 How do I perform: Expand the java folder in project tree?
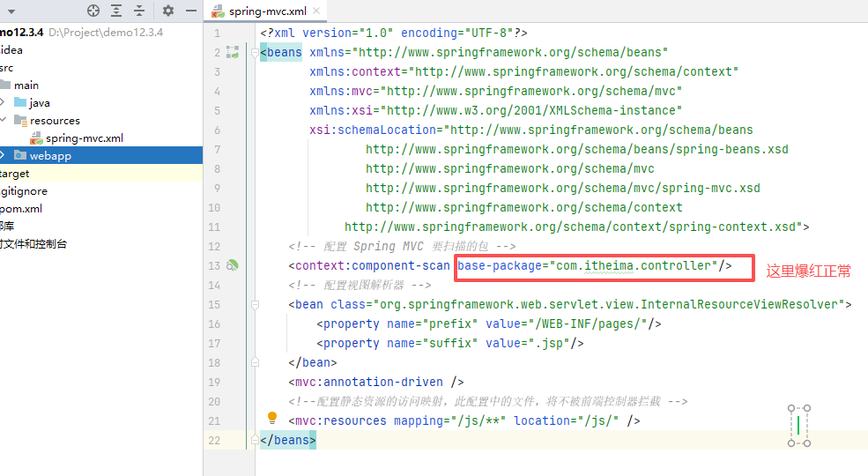pos(3,103)
